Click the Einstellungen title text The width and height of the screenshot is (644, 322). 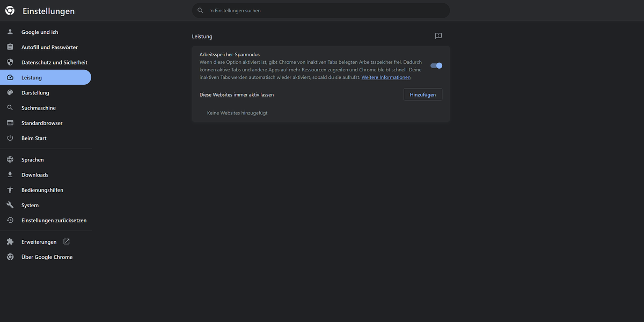pyautogui.click(x=49, y=11)
